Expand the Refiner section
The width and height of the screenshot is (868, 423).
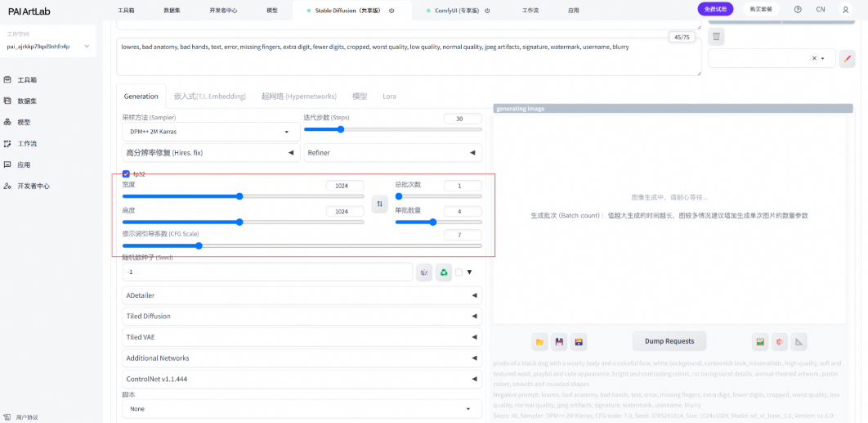point(392,152)
